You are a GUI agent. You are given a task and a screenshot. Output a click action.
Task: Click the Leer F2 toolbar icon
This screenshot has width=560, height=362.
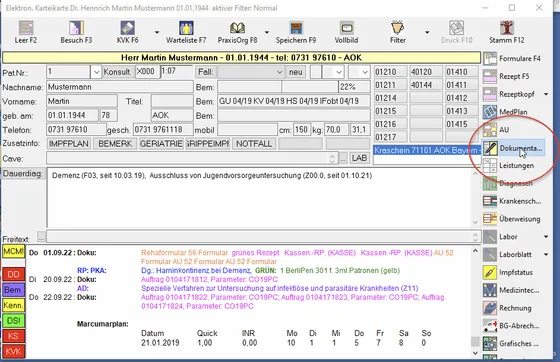click(x=26, y=28)
